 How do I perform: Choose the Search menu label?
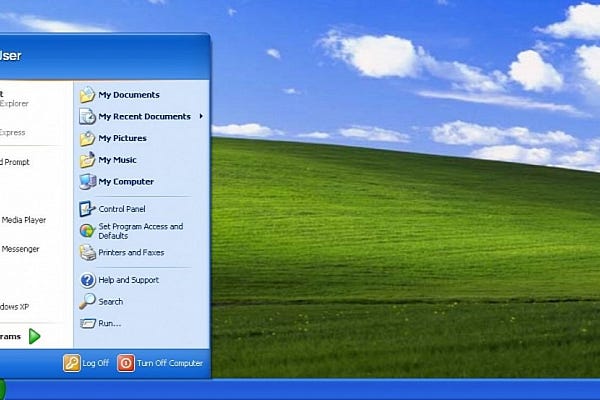click(111, 302)
